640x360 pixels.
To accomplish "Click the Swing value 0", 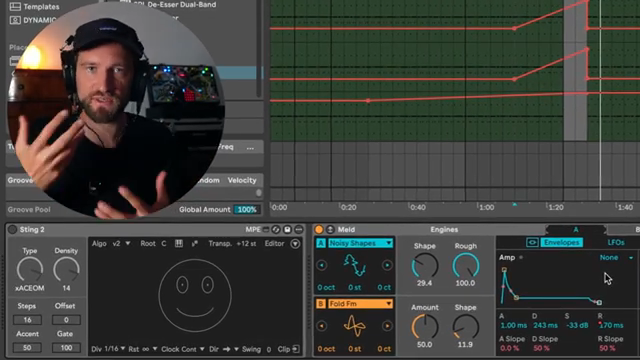I will click(269, 349).
